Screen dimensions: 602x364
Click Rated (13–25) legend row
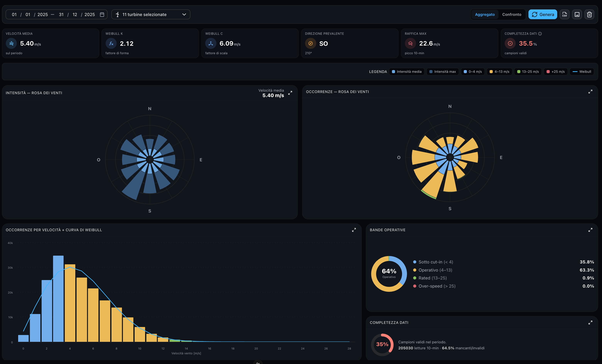point(503,278)
